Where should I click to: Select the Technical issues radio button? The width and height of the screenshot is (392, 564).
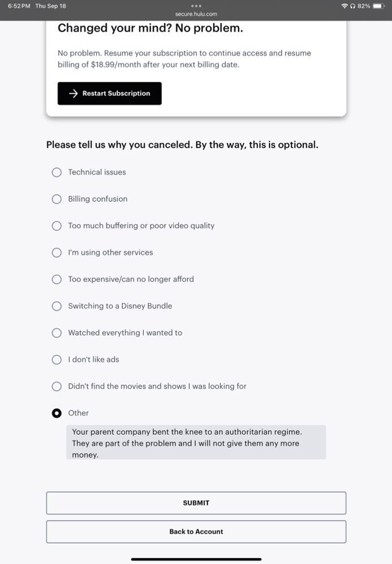56,172
